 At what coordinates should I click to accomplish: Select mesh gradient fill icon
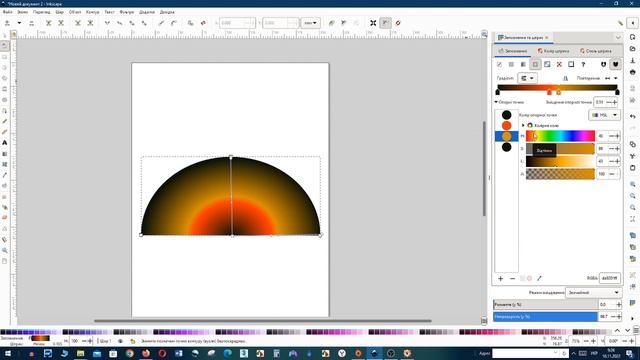pyautogui.click(x=547, y=64)
